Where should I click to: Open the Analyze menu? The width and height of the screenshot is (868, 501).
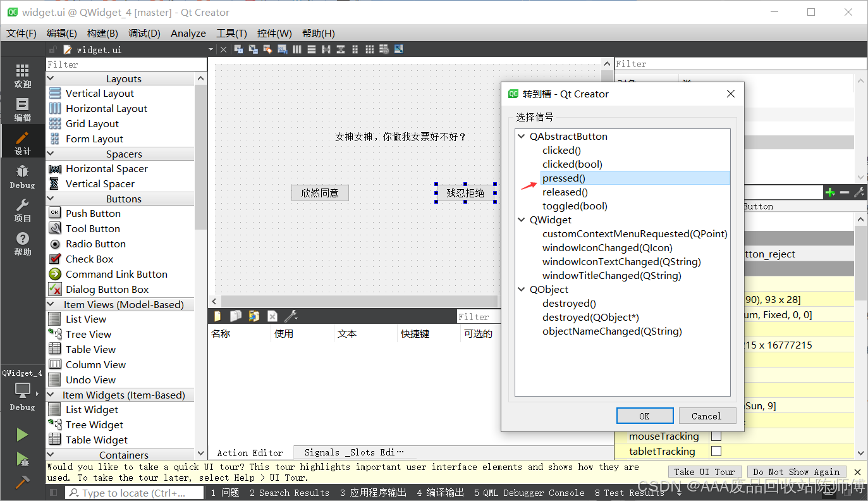coord(188,33)
